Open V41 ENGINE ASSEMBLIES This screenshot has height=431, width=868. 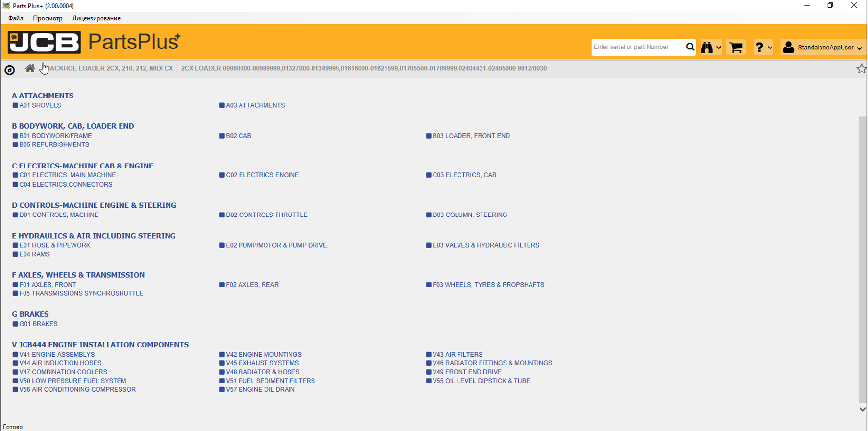point(57,354)
